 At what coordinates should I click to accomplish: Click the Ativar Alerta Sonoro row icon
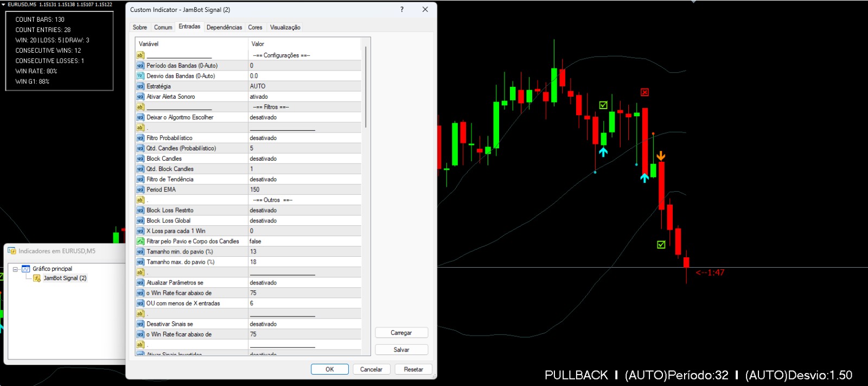tap(140, 97)
